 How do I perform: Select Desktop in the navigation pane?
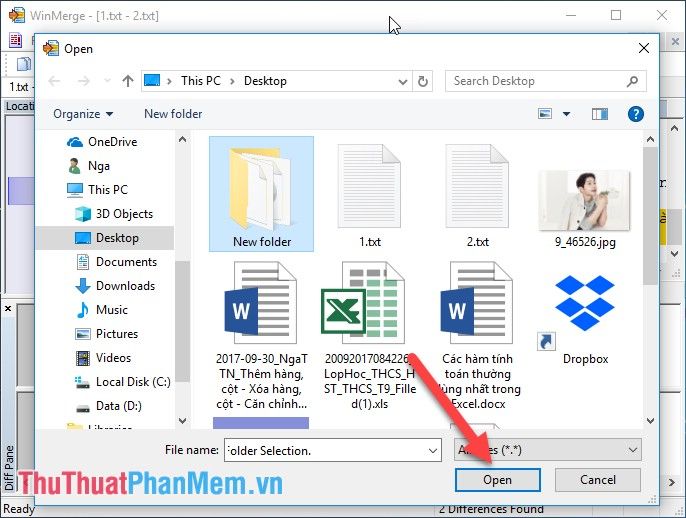[x=107, y=238]
